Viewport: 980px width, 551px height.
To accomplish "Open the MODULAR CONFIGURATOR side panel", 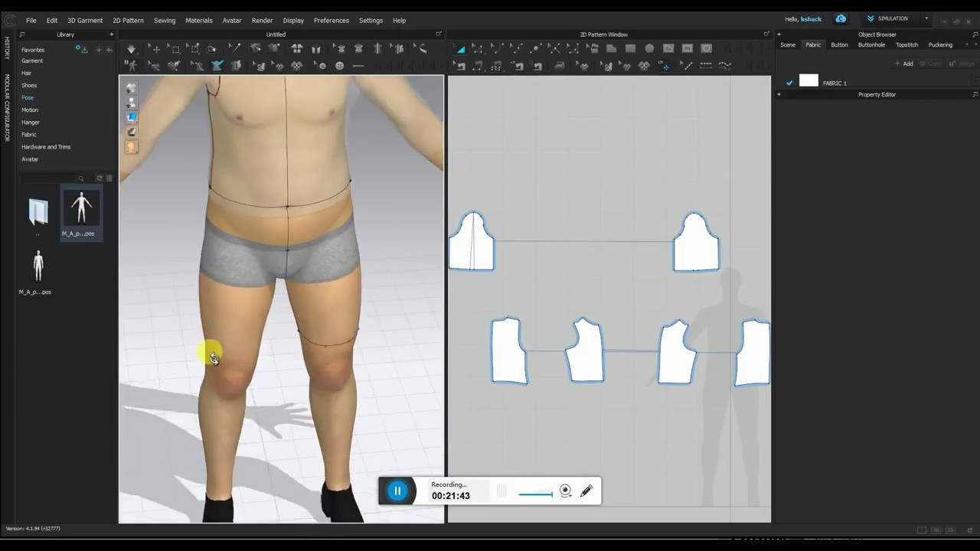I will pyautogui.click(x=7, y=108).
